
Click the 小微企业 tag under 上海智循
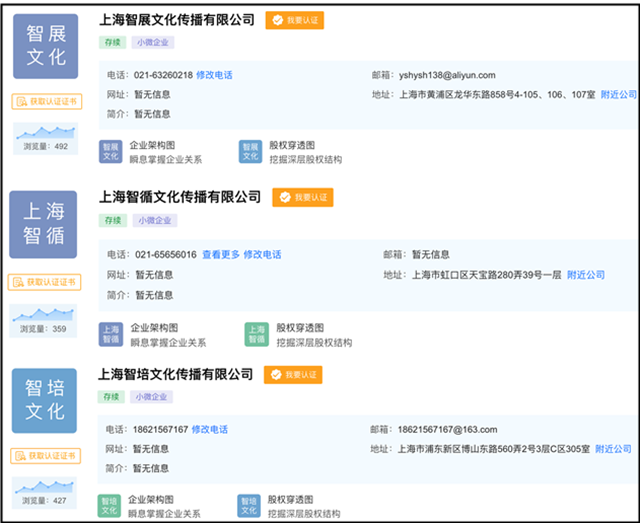click(x=154, y=220)
